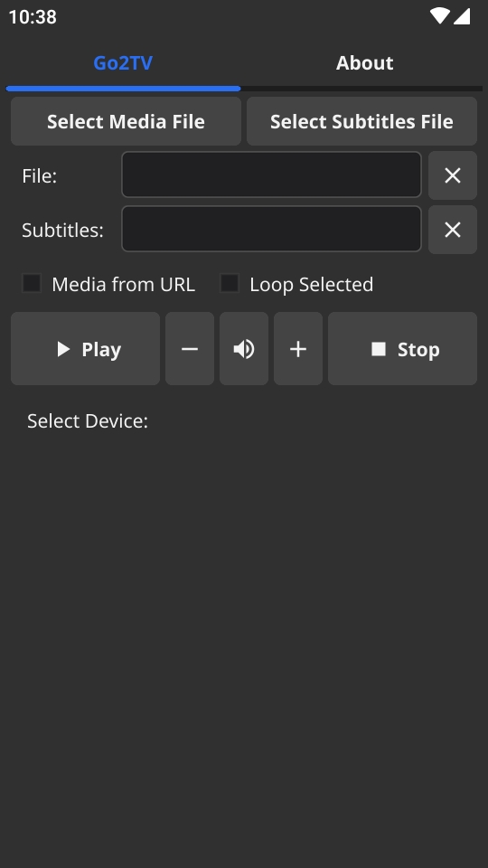Focus the Subtitles path input field
Screen dimensions: 488x868
tap(272, 229)
